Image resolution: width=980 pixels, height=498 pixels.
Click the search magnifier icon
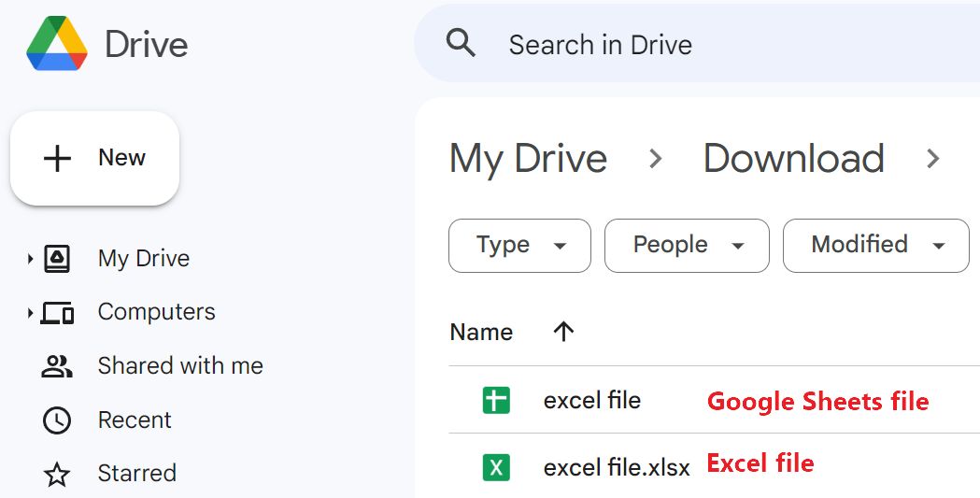point(461,44)
